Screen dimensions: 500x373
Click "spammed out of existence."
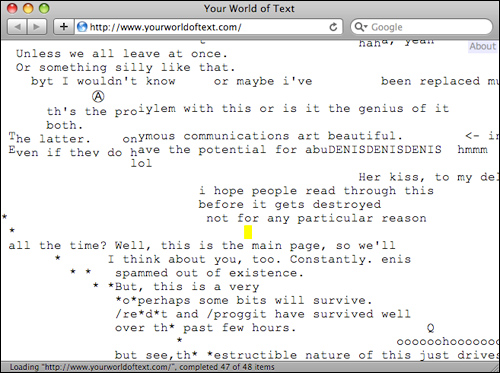209,273
